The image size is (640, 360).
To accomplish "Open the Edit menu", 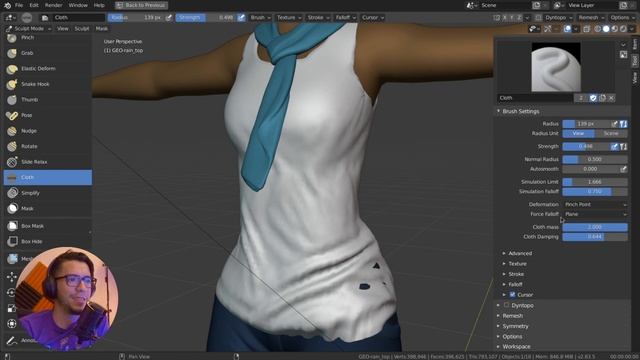I will 34,5.
